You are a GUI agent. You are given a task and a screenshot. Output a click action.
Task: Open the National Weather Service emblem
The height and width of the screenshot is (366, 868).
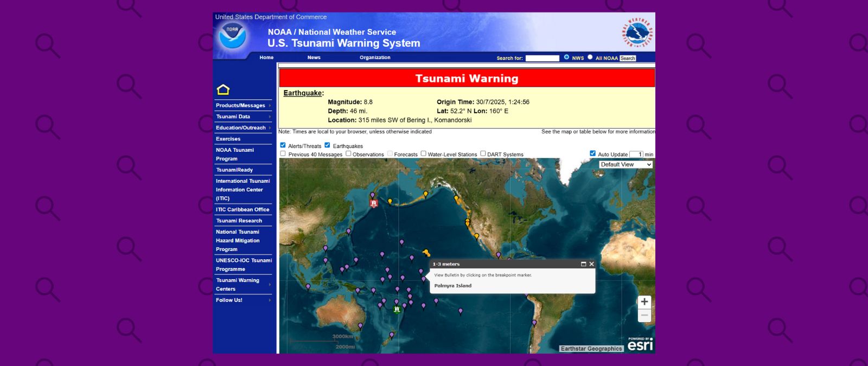(x=637, y=33)
